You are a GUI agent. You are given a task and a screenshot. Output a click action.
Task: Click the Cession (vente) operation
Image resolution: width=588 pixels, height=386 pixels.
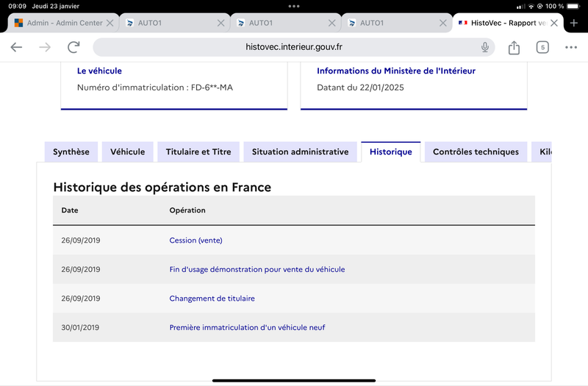coord(196,240)
